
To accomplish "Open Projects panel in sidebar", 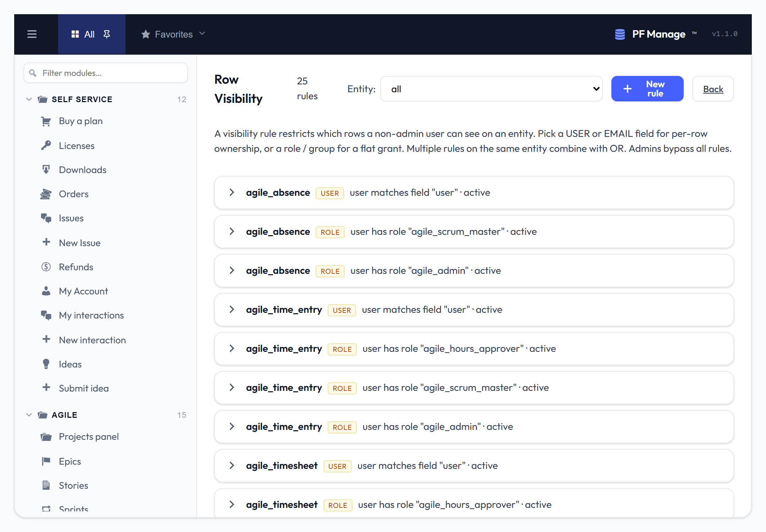I will point(89,437).
